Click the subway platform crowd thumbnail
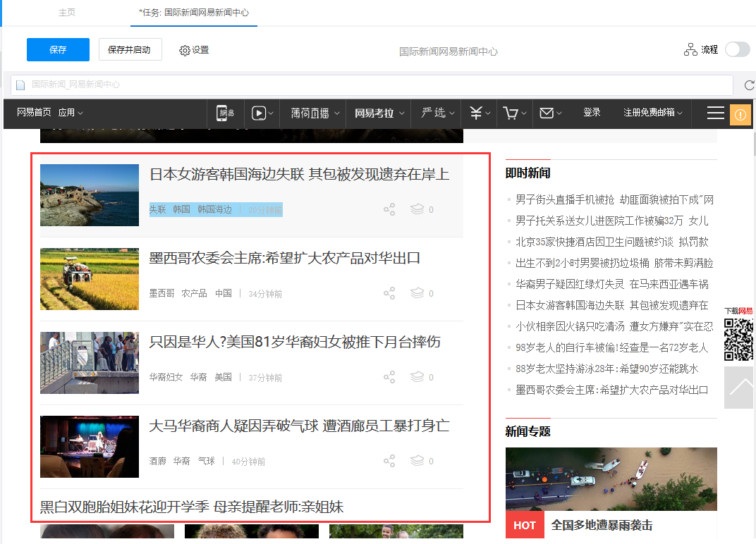 [90, 363]
